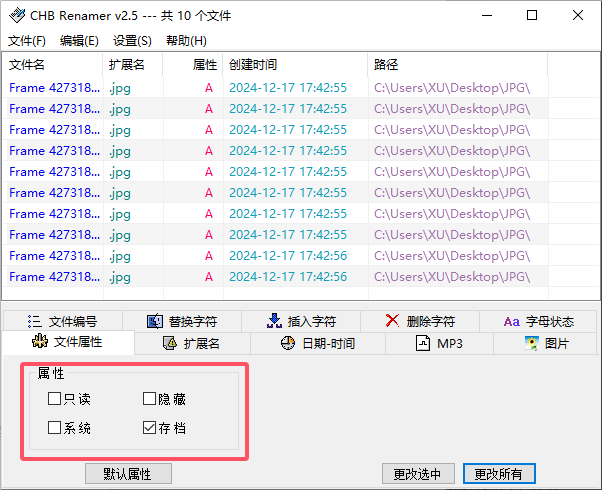Click the 字母状态 Aa icon
Viewport: 602px width, 490px height.
pos(512,321)
